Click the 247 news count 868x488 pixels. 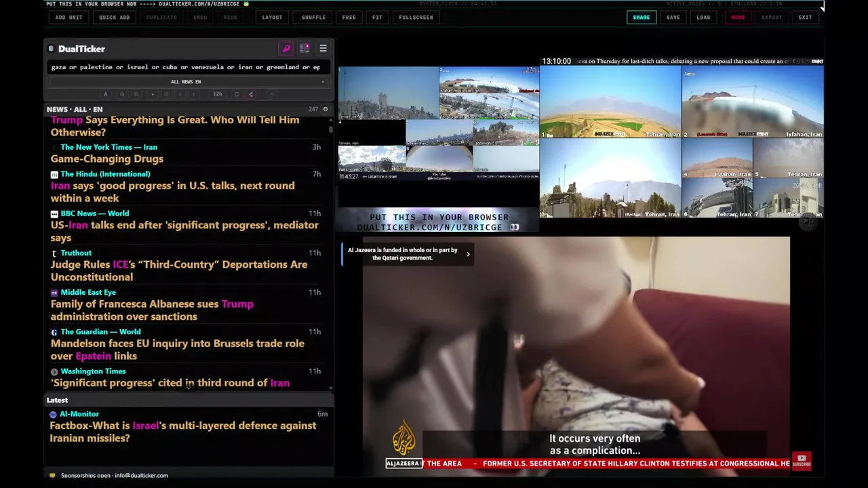pos(313,109)
